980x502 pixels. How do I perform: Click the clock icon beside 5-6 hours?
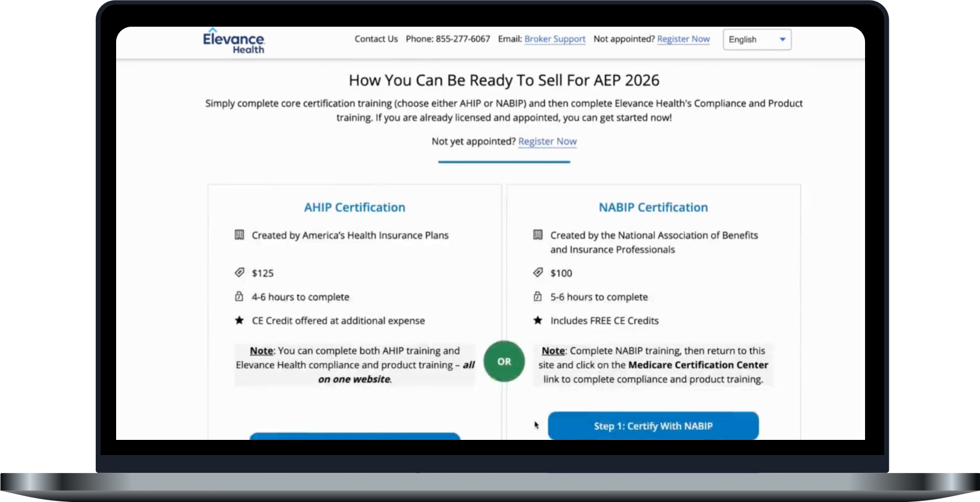(x=538, y=297)
